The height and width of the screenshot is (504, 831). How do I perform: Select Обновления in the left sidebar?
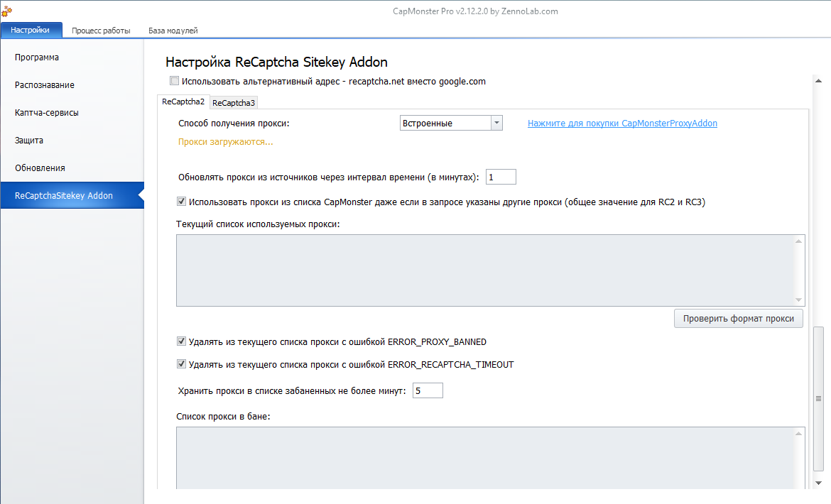40,168
